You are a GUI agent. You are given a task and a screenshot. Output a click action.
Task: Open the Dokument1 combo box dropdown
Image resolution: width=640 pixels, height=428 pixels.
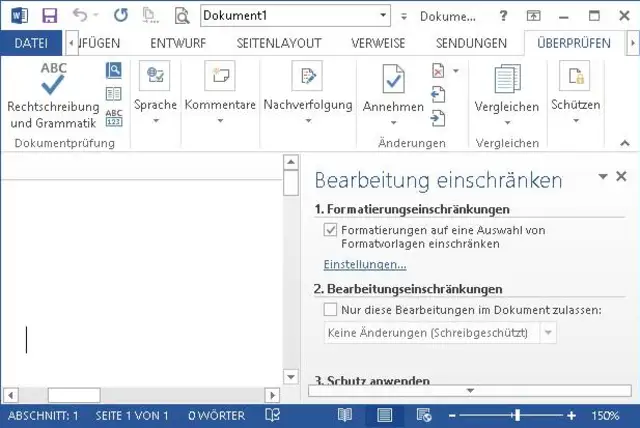pos(383,15)
